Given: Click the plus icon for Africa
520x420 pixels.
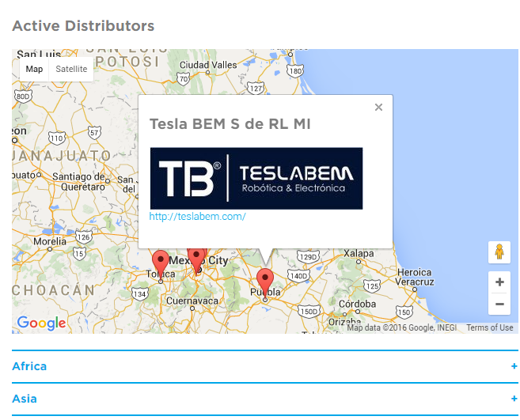Looking at the screenshot, I should click(514, 366).
